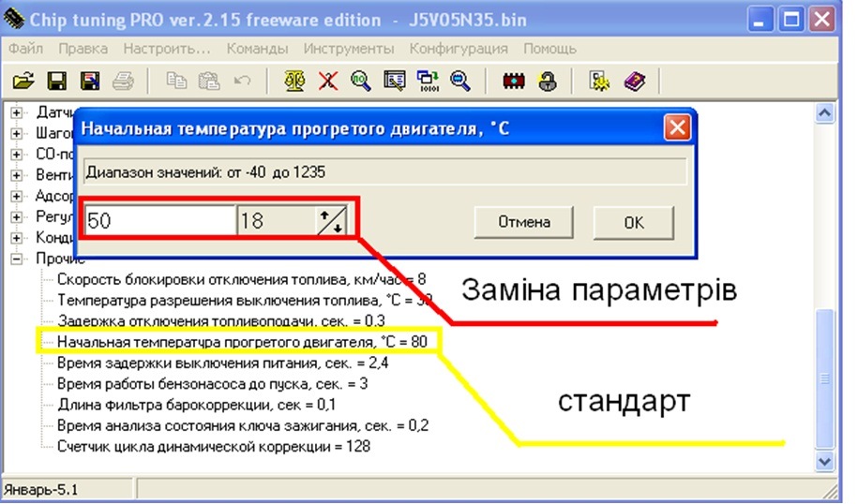This screenshot has width=858, height=504.
Task: Expand the Адсор... tree node
Action: point(17,196)
